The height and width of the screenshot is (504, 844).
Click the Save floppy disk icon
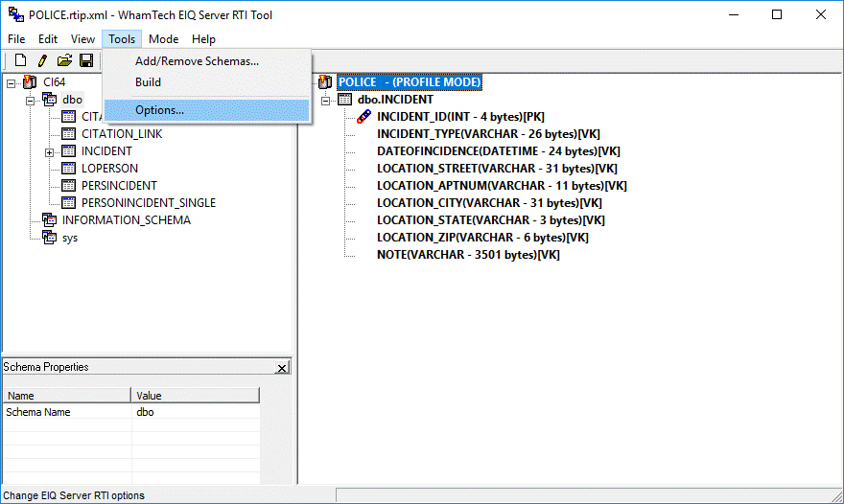(86, 61)
